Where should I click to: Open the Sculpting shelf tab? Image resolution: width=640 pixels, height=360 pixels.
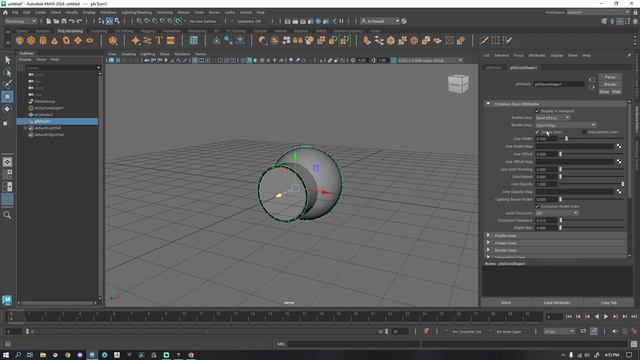98,31
